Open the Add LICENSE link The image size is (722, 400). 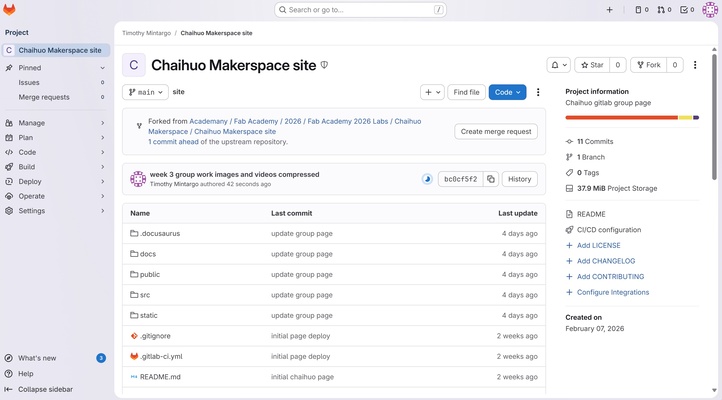(598, 245)
